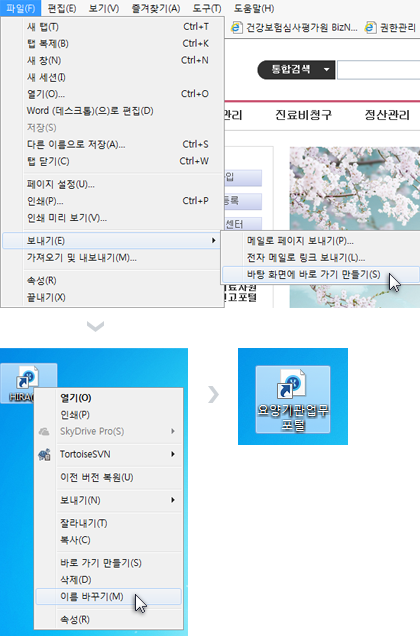Open 정산관리 navigation tab

[x=387, y=115]
